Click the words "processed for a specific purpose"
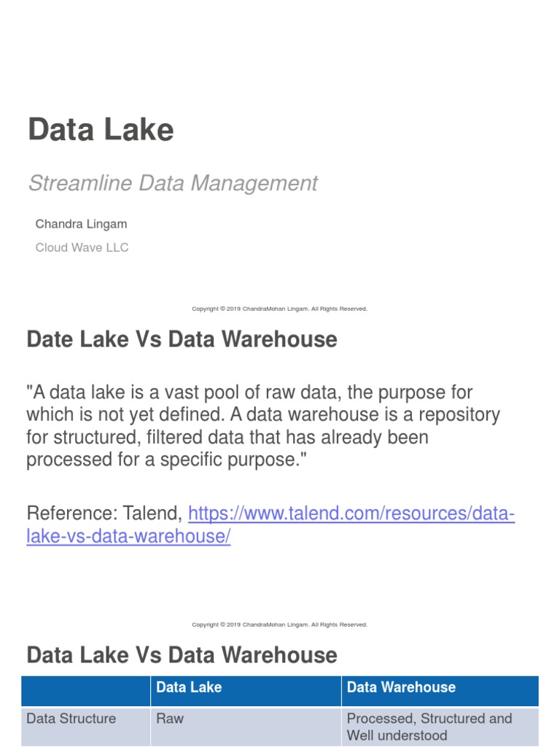 (x=149, y=460)
